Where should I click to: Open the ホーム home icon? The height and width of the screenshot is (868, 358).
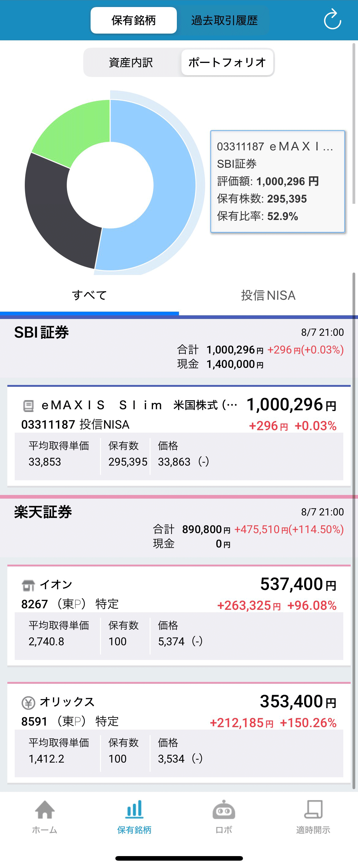(x=45, y=810)
